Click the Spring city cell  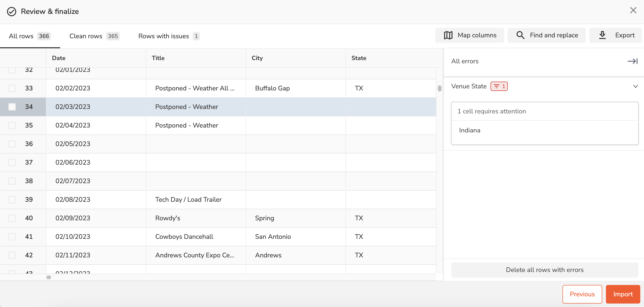click(296, 218)
